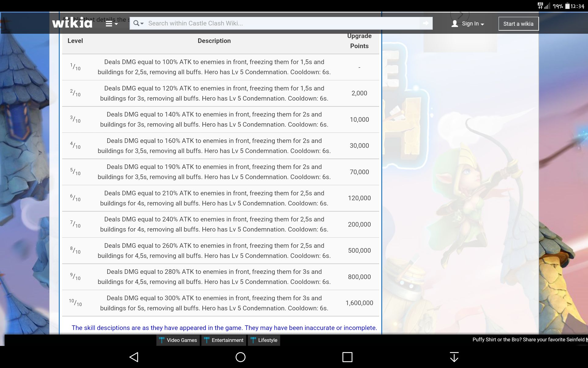This screenshot has width=588, height=368.
Task: Click the 100% ATK description text
Action: [214, 67]
